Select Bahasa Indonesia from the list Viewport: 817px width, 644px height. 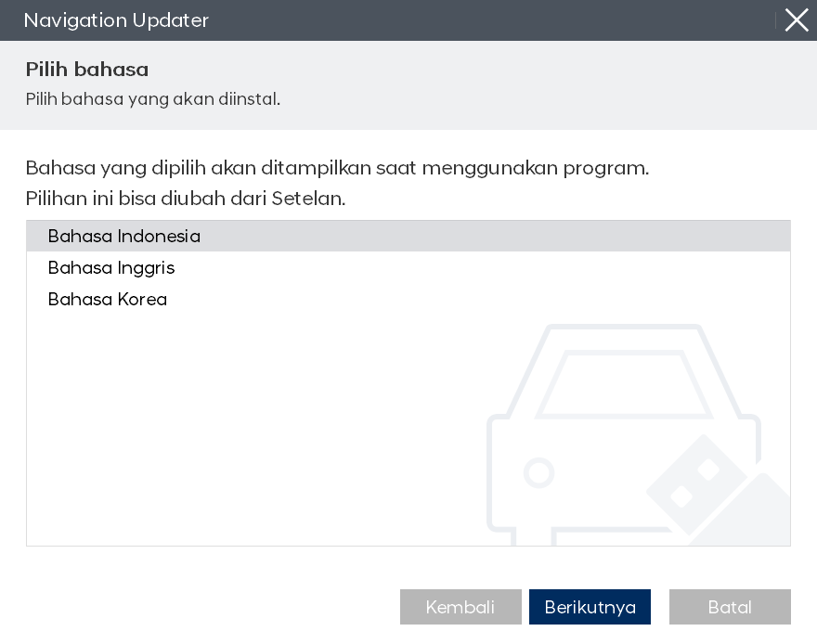coord(124,237)
